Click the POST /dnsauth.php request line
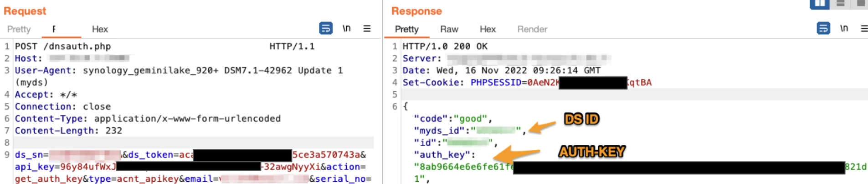The width and height of the screenshot is (868, 184). click(x=63, y=47)
